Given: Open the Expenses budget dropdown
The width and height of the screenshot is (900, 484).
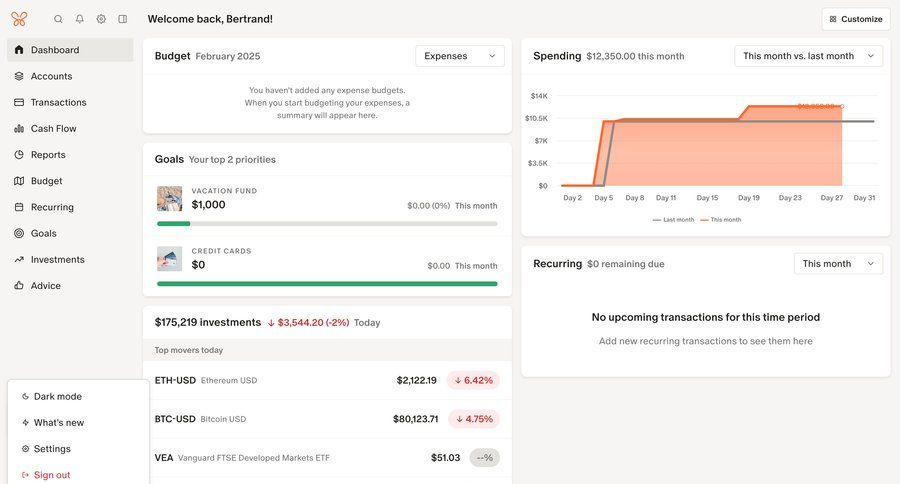Looking at the screenshot, I should coord(460,56).
